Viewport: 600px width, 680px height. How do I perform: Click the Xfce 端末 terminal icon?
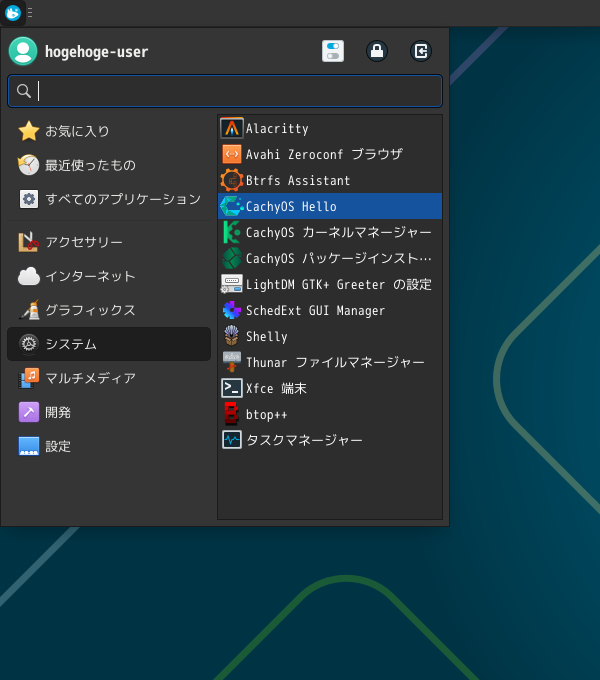232,388
